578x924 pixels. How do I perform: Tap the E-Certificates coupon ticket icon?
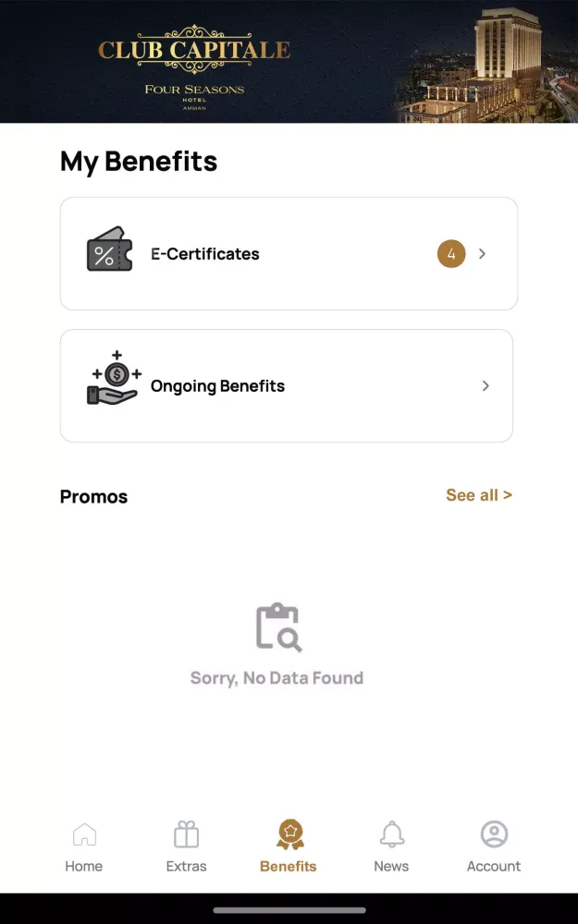click(110, 249)
